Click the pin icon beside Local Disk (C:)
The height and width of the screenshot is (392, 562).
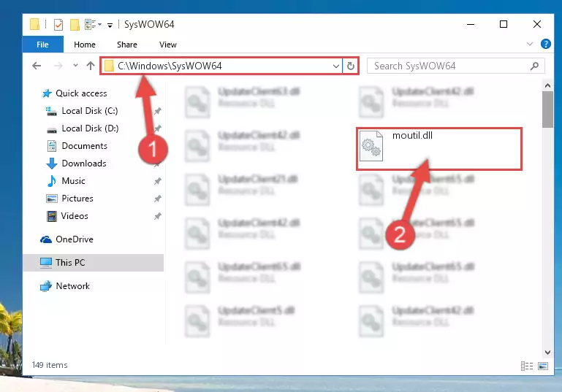(x=158, y=111)
